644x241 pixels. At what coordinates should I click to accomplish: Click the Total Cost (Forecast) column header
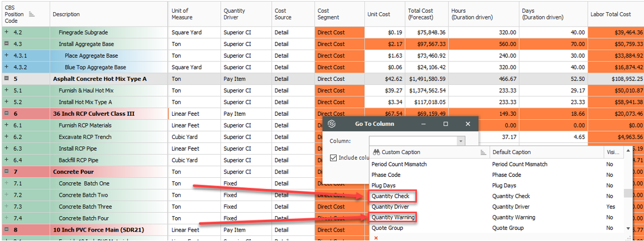[421, 14]
